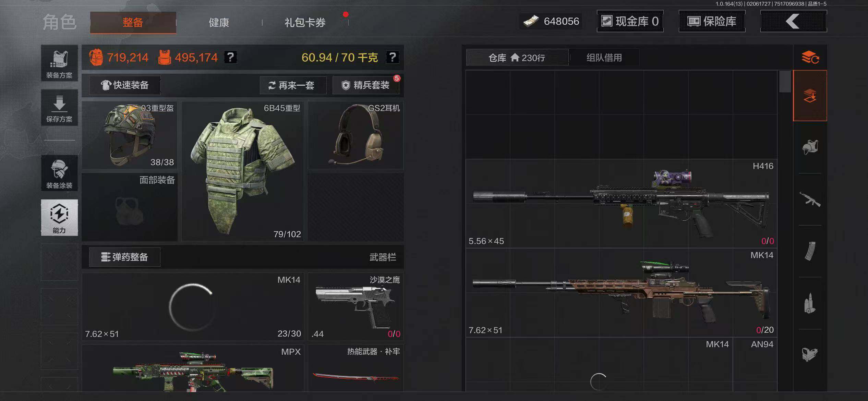Click the 再来一套 button

[293, 85]
